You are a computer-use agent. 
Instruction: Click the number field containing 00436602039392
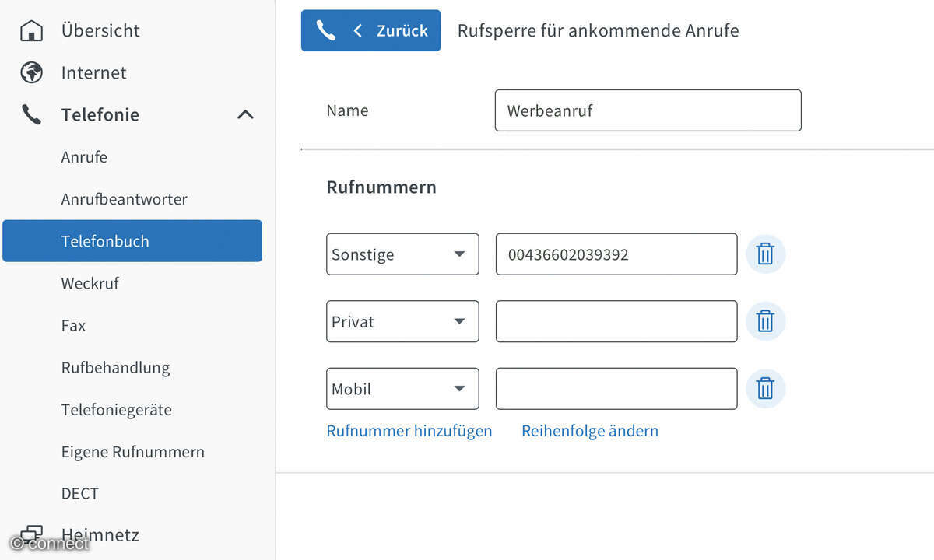click(x=616, y=254)
